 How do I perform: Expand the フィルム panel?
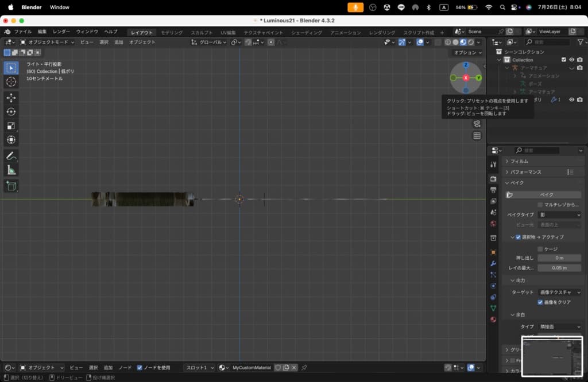pyautogui.click(x=519, y=161)
